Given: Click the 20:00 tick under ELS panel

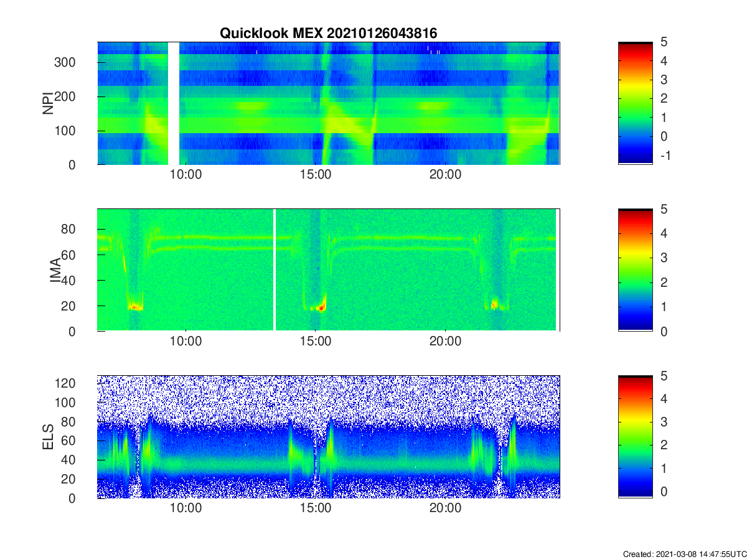Looking at the screenshot, I should [446, 508].
